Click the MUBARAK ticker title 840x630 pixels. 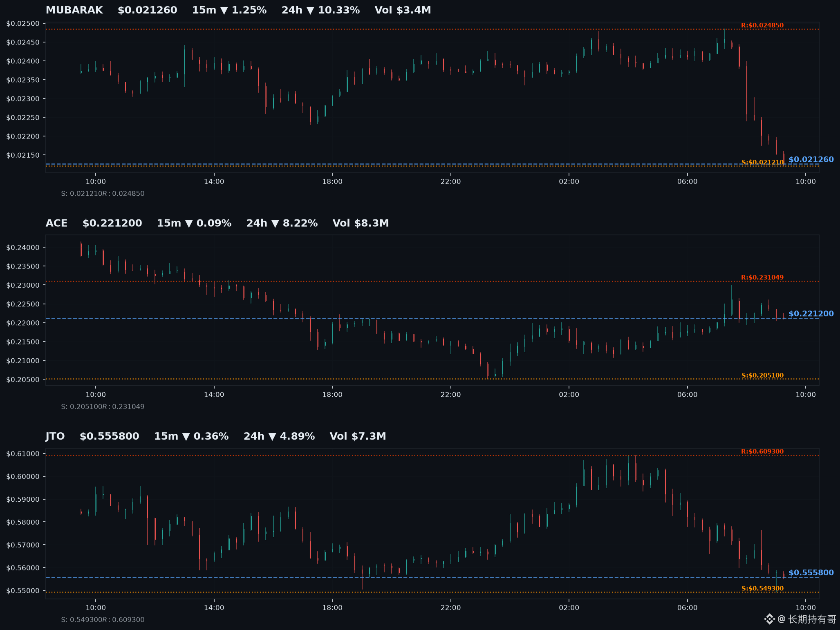tap(74, 10)
